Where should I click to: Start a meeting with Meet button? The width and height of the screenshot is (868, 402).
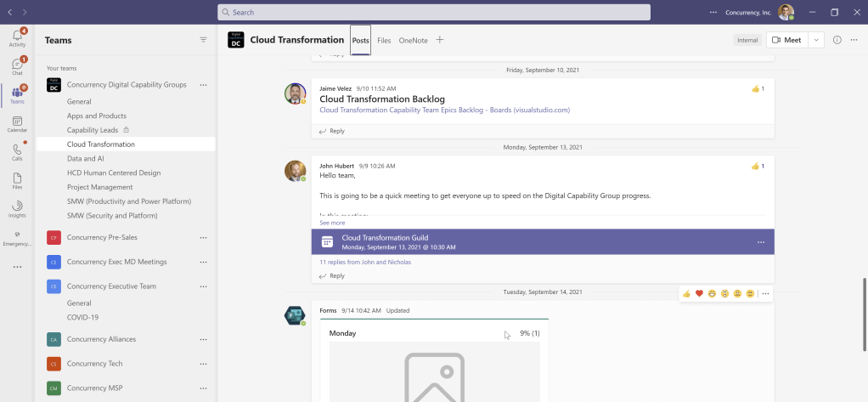(786, 40)
